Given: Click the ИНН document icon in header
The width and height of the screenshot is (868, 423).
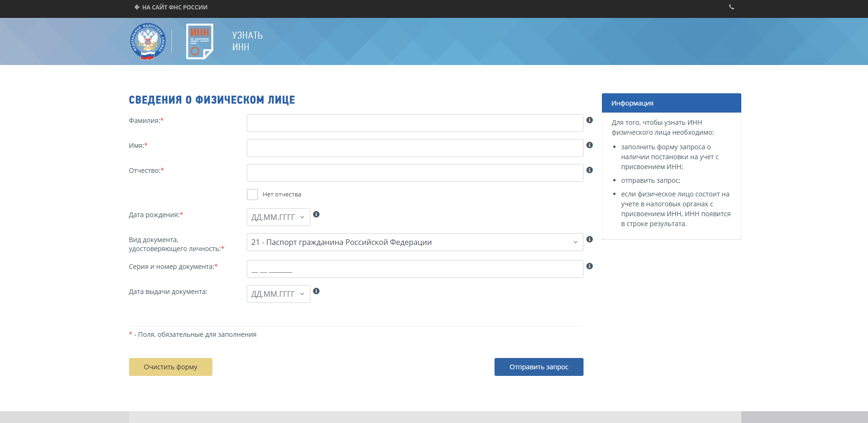Looking at the screenshot, I should click(200, 41).
